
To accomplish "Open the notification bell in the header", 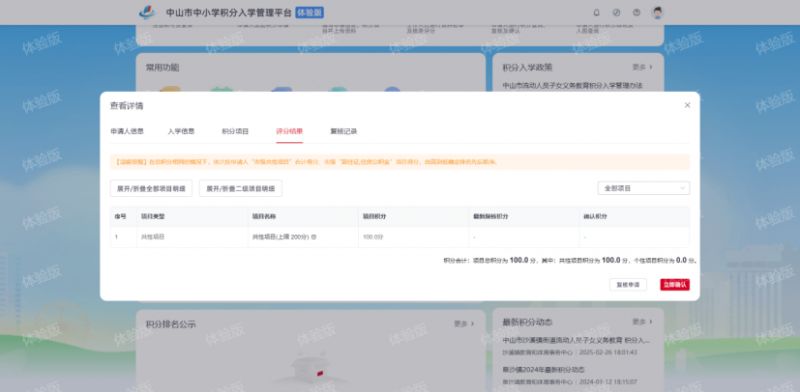I will pos(596,13).
